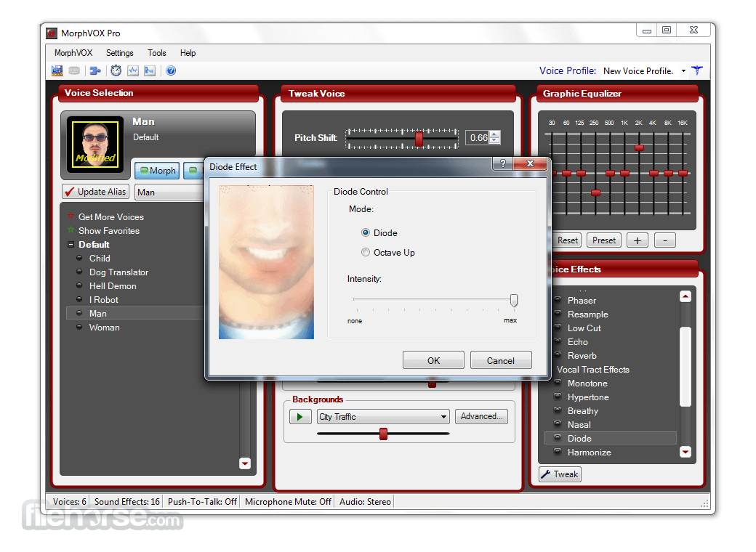Click the equalizer Reset button
Screen dimensions: 756x552
pyautogui.click(x=567, y=240)
